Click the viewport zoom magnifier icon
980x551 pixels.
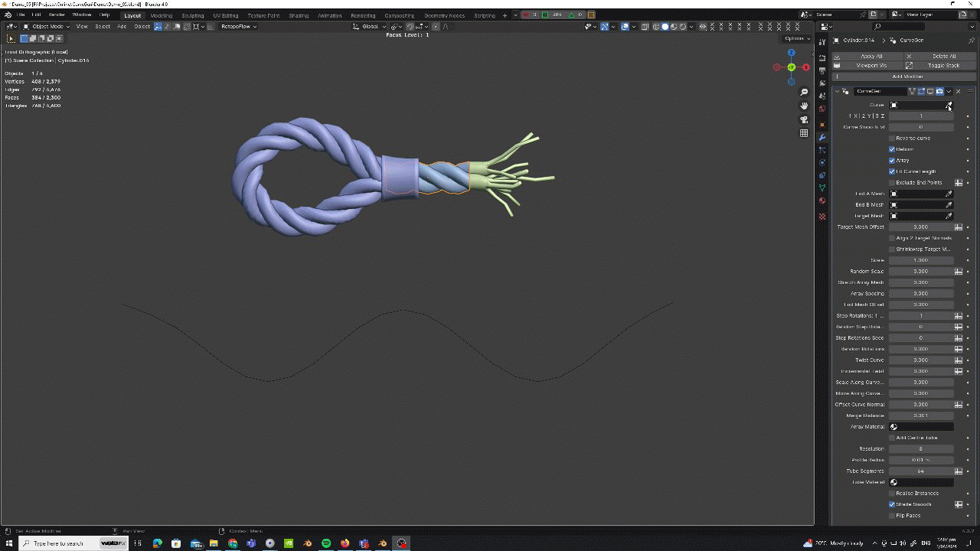pyautogui.click(x=804, y=92)
